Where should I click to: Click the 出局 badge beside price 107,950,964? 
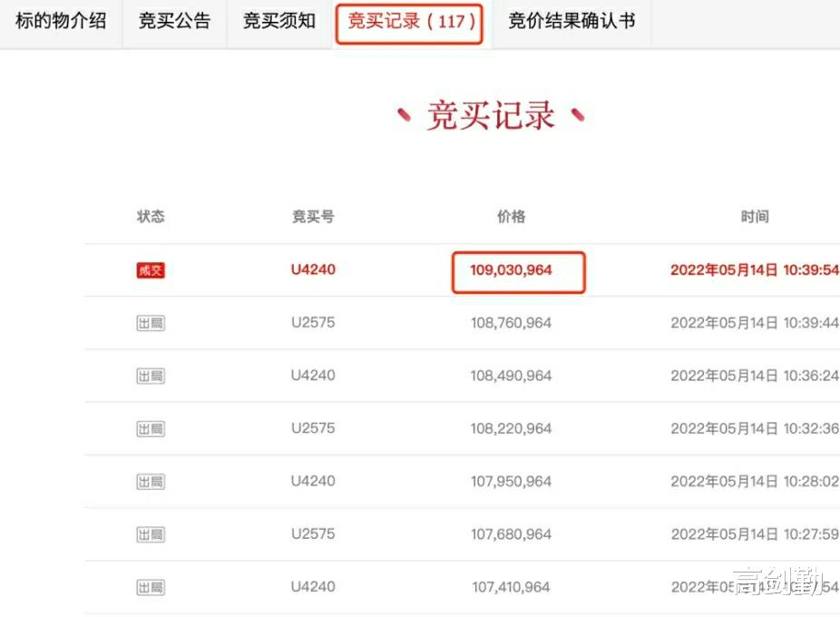coord(150,481)
